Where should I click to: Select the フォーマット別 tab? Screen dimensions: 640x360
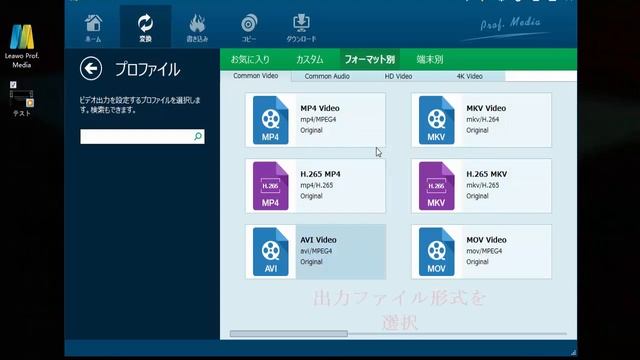coord(369,60)
